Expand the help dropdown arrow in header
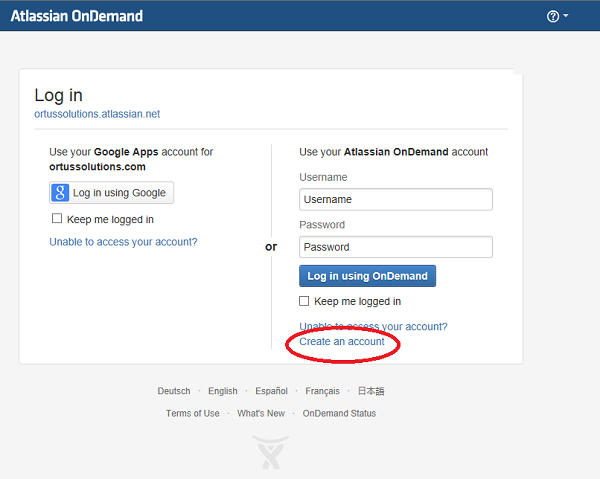 pyautogui.click(x=566, y=17)
